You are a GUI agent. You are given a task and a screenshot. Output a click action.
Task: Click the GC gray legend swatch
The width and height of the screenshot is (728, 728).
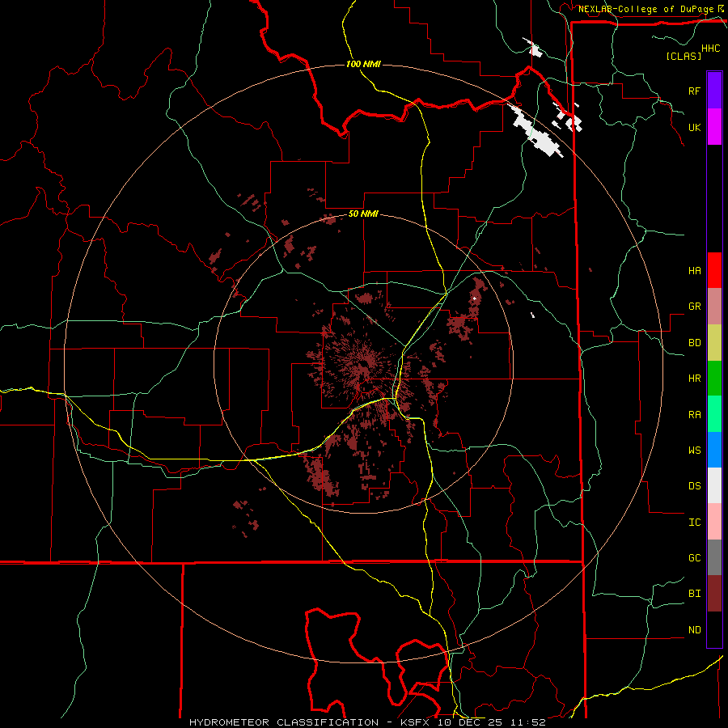714,557
